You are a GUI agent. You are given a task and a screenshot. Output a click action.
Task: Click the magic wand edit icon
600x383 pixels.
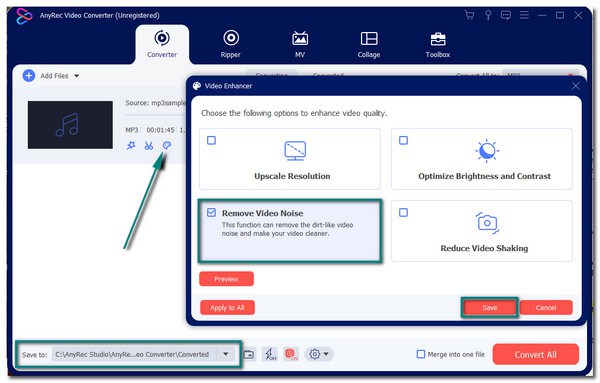coord(131,146)
